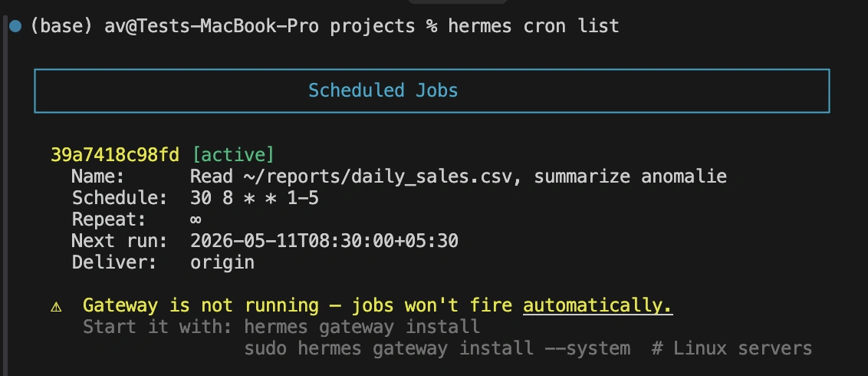Click the "hermes cron list" command text
868x376 pixels.
[534, 25]
